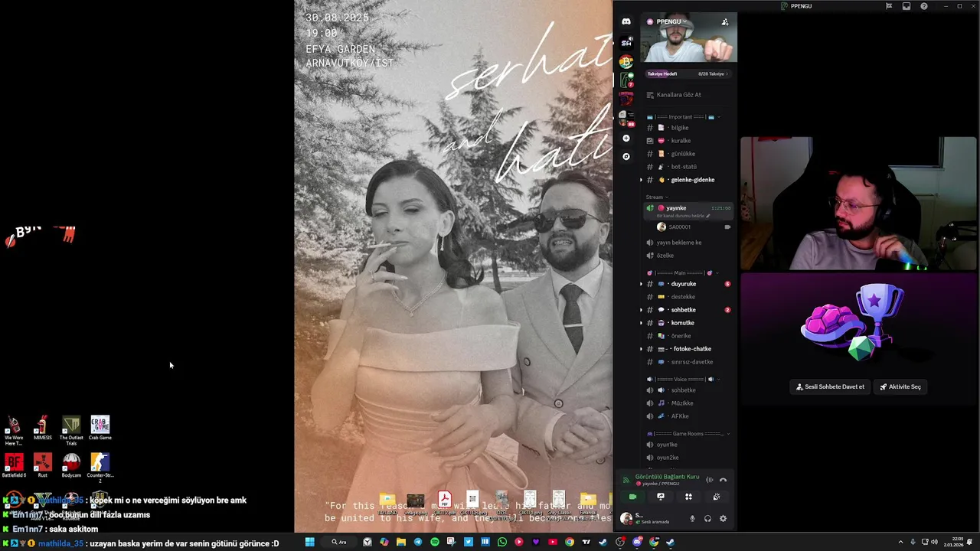The width and height of the screenshot is (980, 551).
Task: Join AFKke voice channel
Action: [688, 416]
